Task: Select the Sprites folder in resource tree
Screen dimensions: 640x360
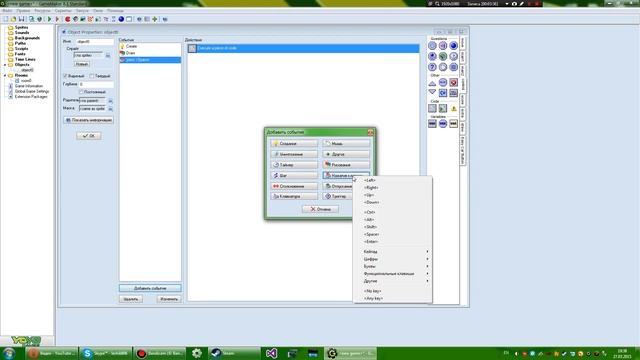Action: [x=21, y=27]
